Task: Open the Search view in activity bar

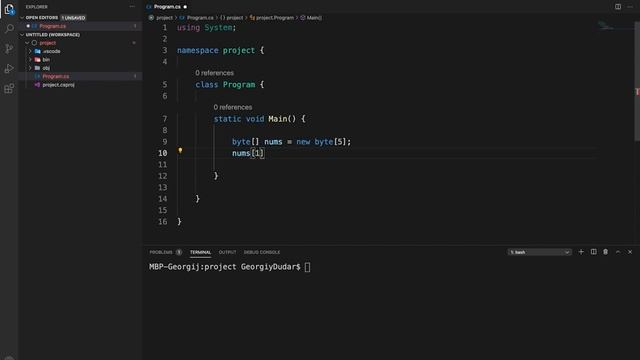Action: pyautogui.click(x=9, y=29)
